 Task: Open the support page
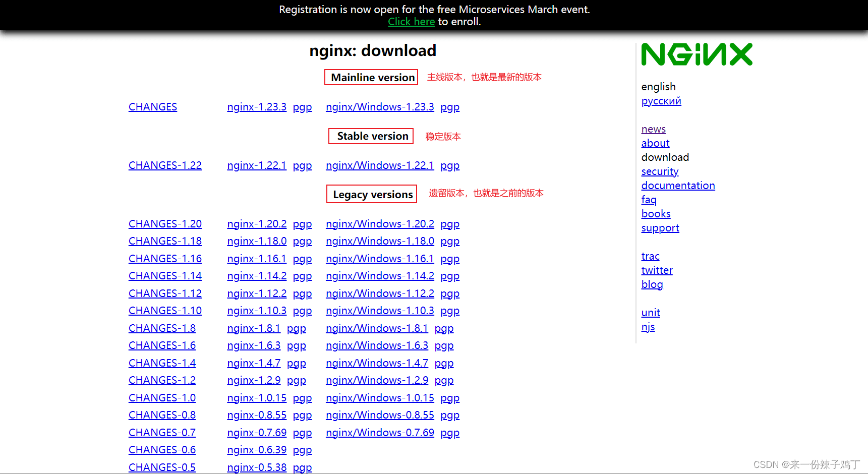tap(660, 228)
